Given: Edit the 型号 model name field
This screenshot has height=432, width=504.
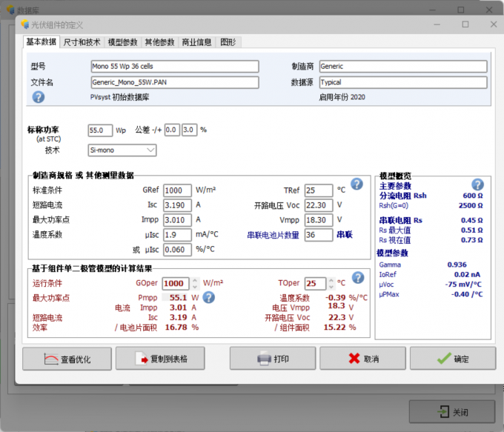Looking at the screenshot, I should click(175, 67).
